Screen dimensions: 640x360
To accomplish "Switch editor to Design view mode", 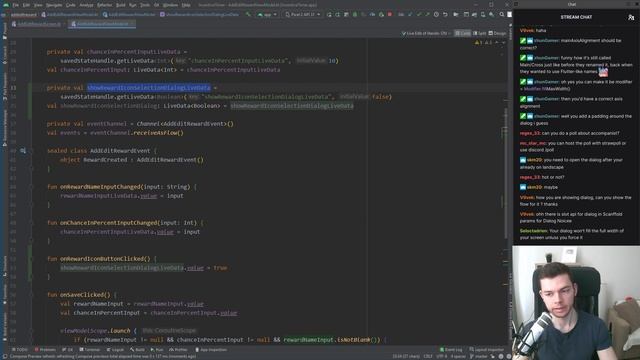I will [497, 33].
